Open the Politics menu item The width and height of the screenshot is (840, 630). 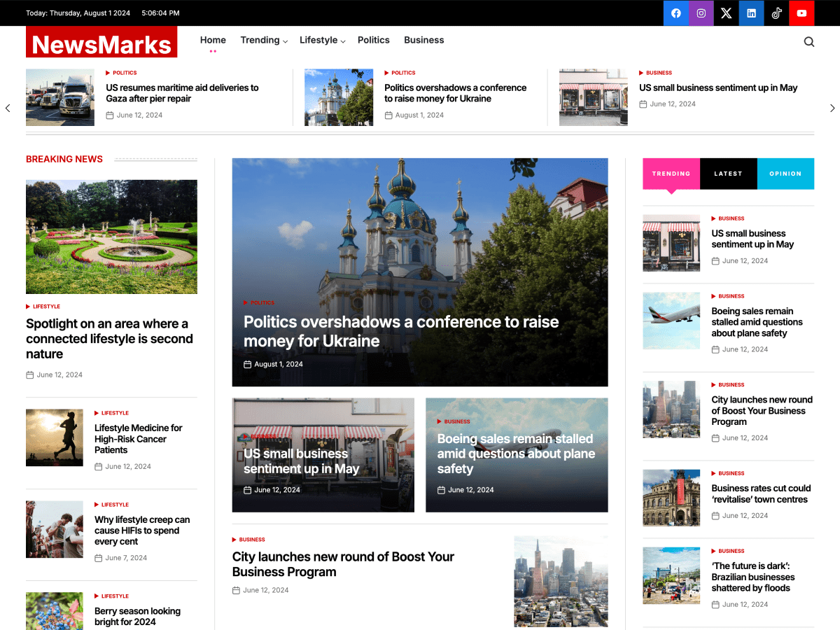[374, 40]
